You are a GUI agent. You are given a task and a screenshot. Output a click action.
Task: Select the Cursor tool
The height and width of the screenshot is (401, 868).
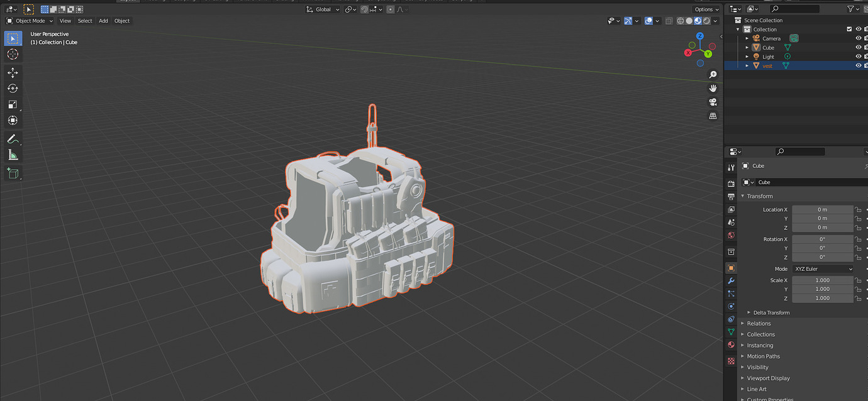click(13, 54)
